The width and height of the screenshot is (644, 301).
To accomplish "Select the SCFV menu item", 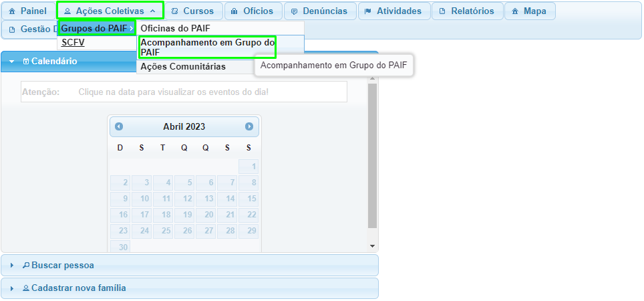I will (73, 42).
